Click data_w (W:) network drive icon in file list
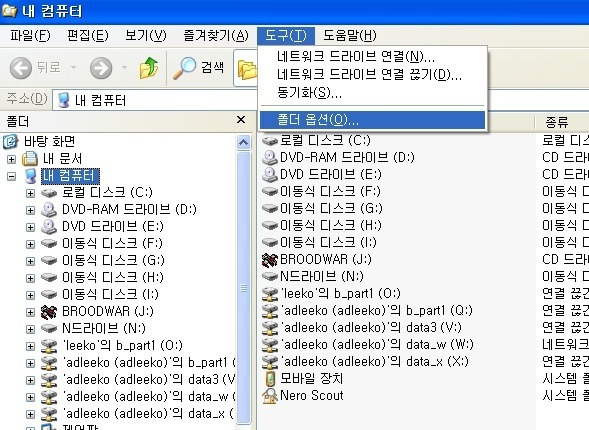The height and width of the screenshot is (430, 589). 269,345
